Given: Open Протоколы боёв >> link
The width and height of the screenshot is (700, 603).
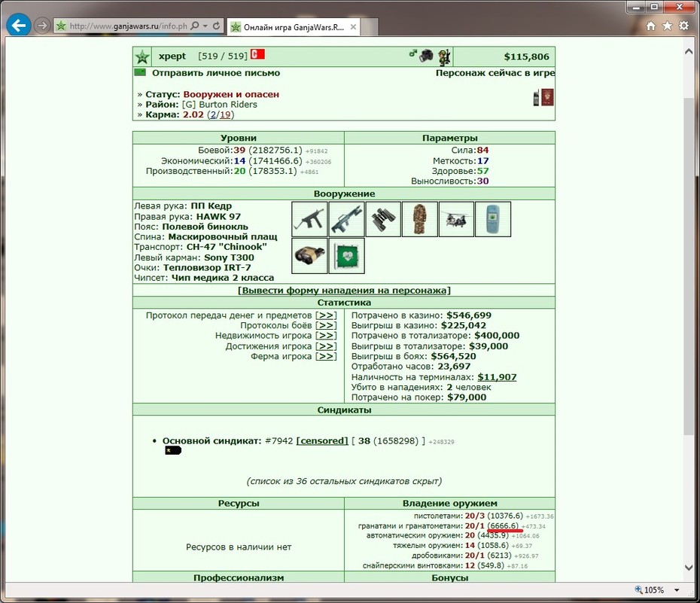Looking at the screenshot, I should click(326, 326).
